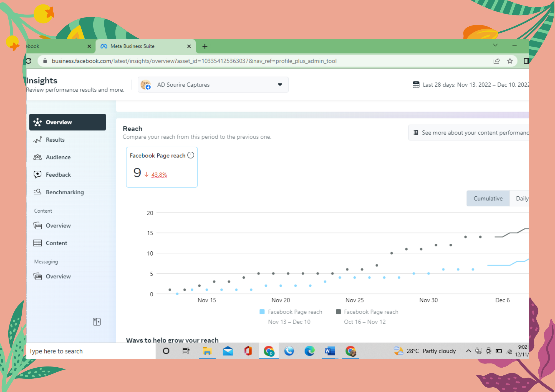Open second Chrome profile icon in taskbar
The height and width of the screenshot is (392, 555).
click(x=350, y=351)
